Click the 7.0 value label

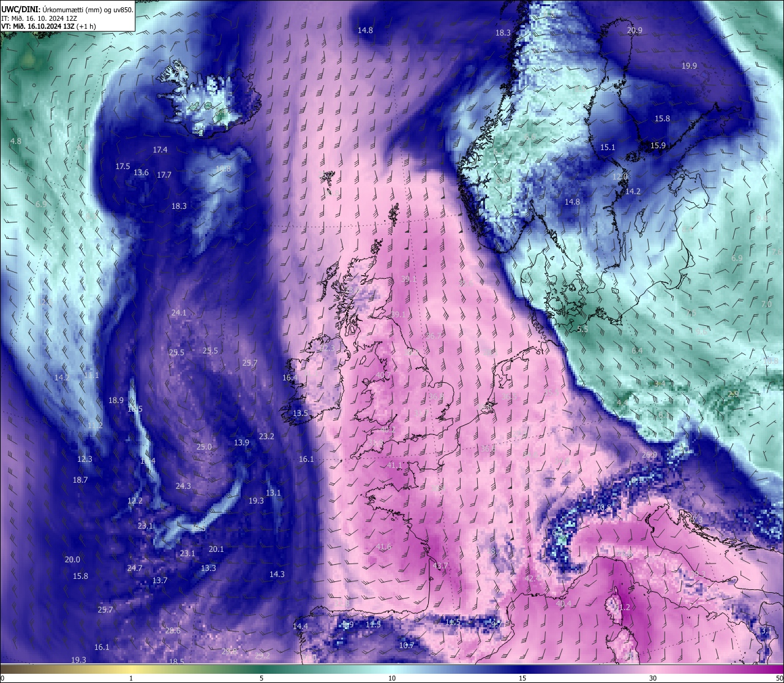766,304
